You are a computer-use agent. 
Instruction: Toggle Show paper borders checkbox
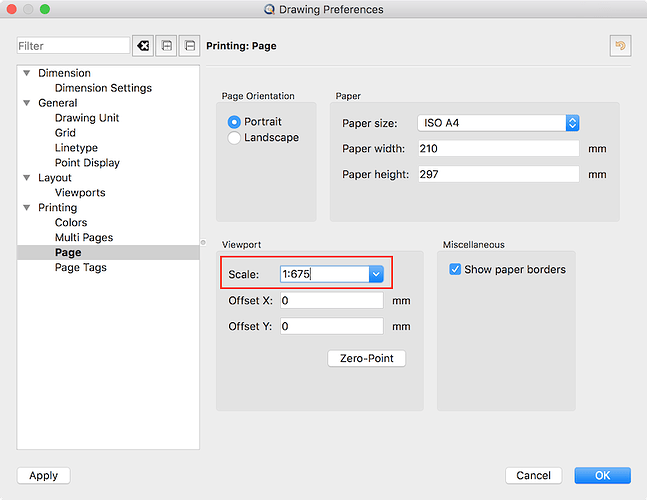tap(455, 269)
